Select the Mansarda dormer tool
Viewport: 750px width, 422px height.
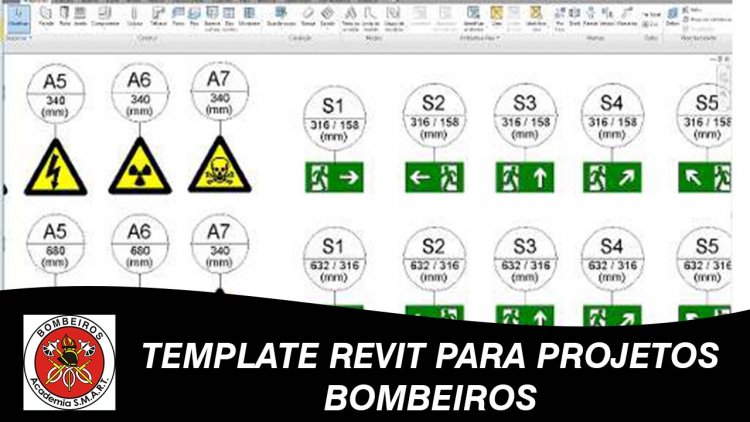coord(627,17)
